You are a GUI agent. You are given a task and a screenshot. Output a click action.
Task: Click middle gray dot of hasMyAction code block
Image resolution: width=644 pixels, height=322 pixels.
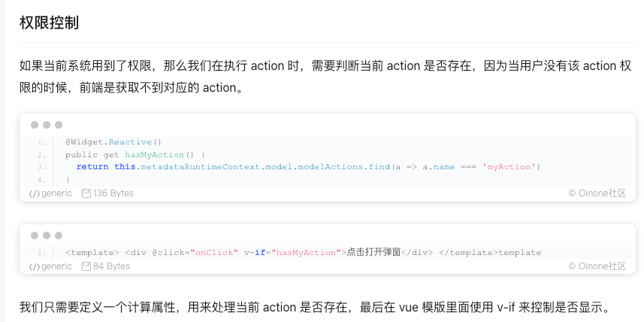(x=47, y=125)
